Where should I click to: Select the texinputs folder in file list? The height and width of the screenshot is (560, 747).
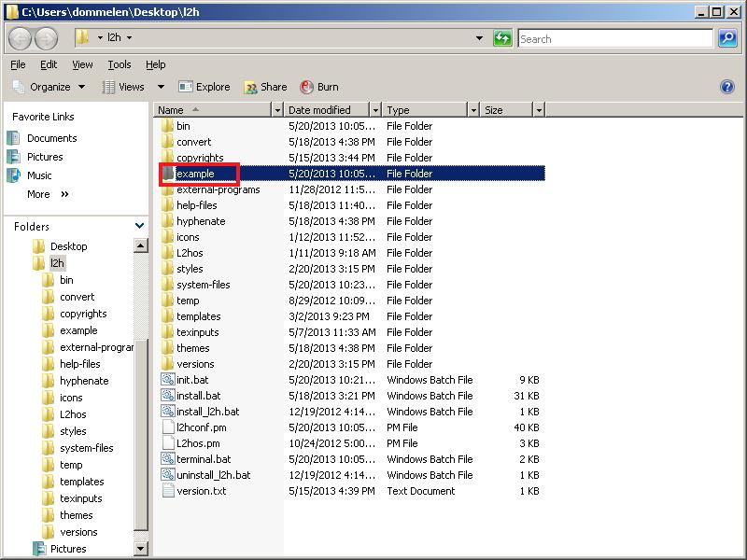(198, 332)
